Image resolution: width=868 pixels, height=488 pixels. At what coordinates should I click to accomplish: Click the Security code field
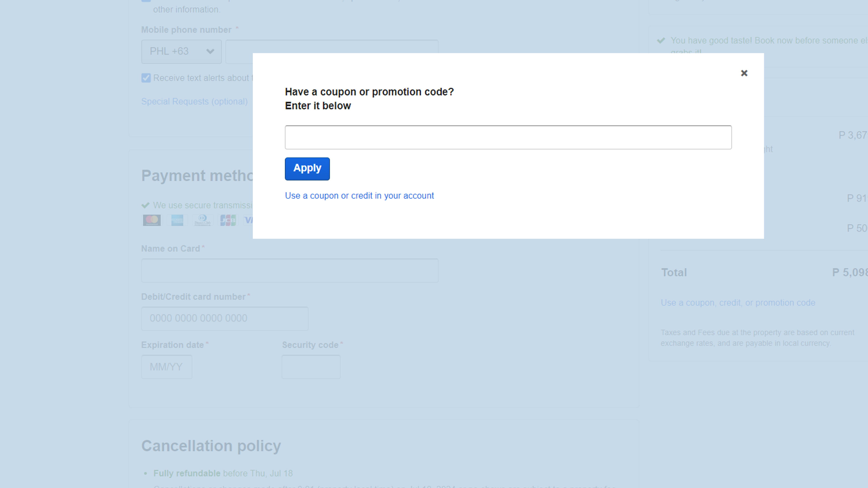click(x=311, y=367)
